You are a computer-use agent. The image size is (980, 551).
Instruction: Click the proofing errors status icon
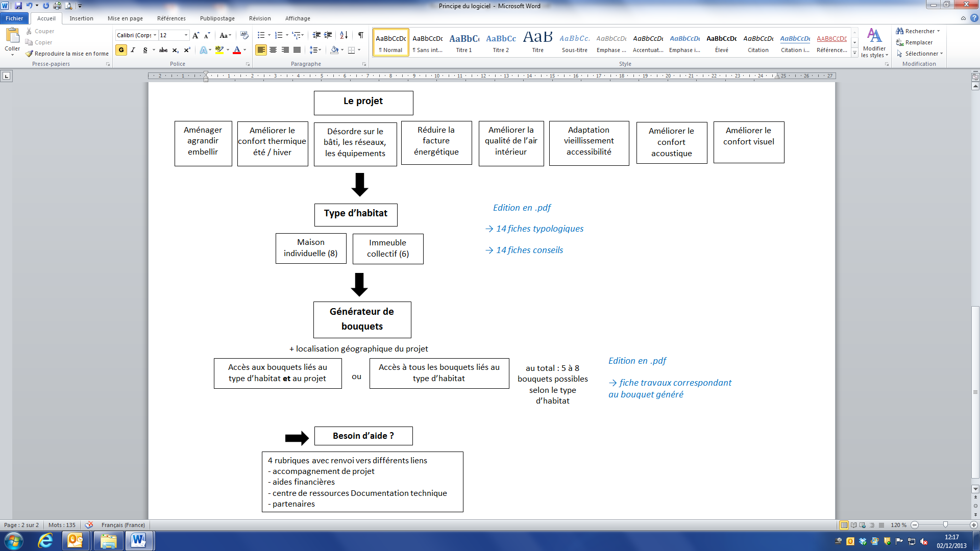click(x=89, y=524)
